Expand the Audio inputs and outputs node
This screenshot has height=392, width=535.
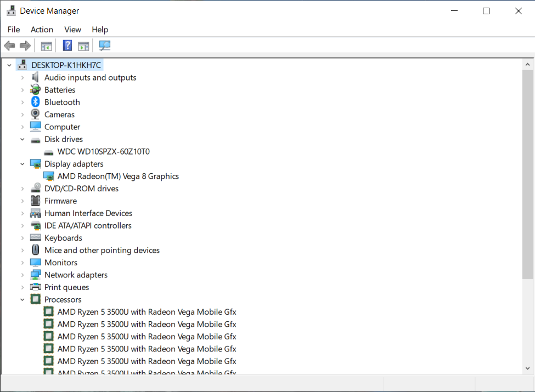coord(22,78)
